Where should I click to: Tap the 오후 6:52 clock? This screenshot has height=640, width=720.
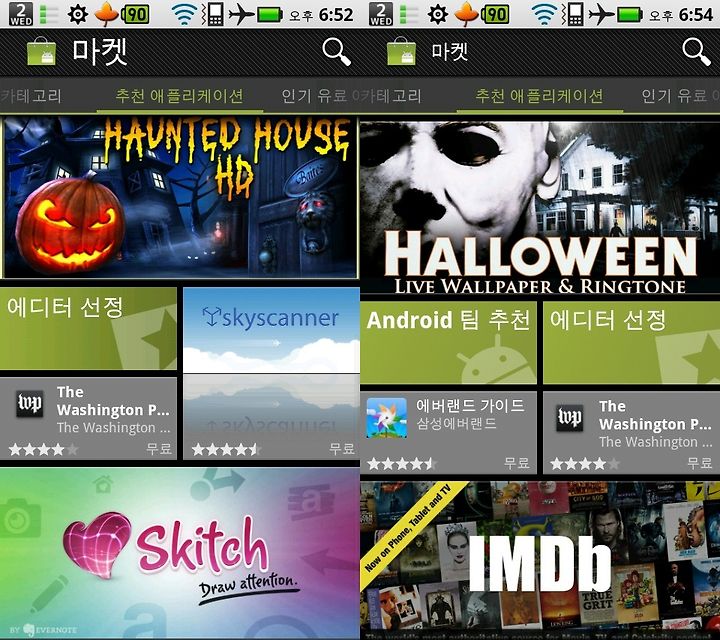321,15
